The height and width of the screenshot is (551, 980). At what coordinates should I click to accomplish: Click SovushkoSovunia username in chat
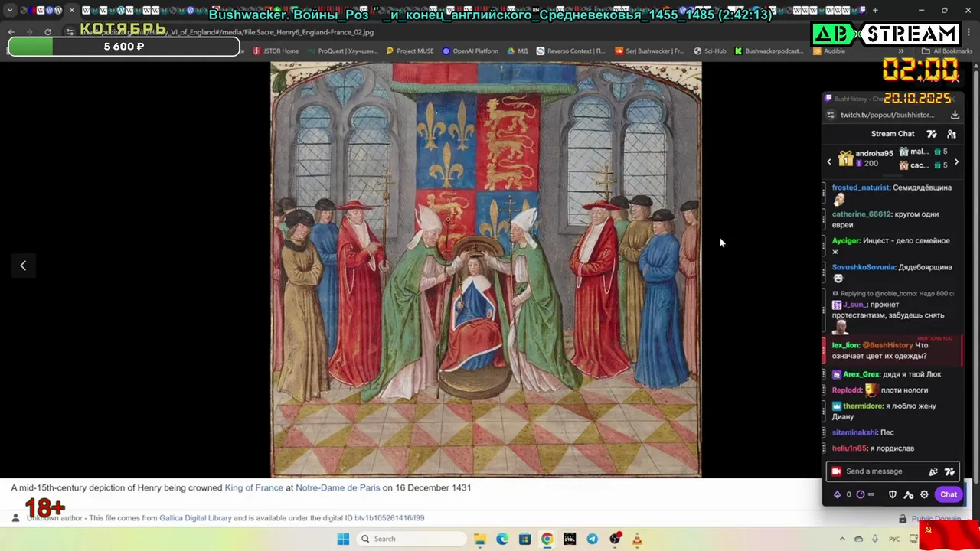pyautogui.click(x=864, y=267)
